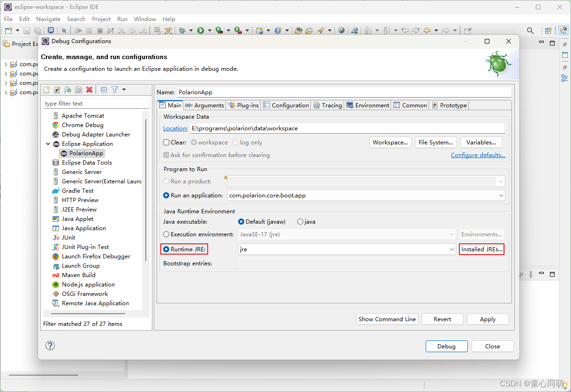Open the filter icon's dropdown arrow
This screenshot has width=571, height=392.
(124, 90)
